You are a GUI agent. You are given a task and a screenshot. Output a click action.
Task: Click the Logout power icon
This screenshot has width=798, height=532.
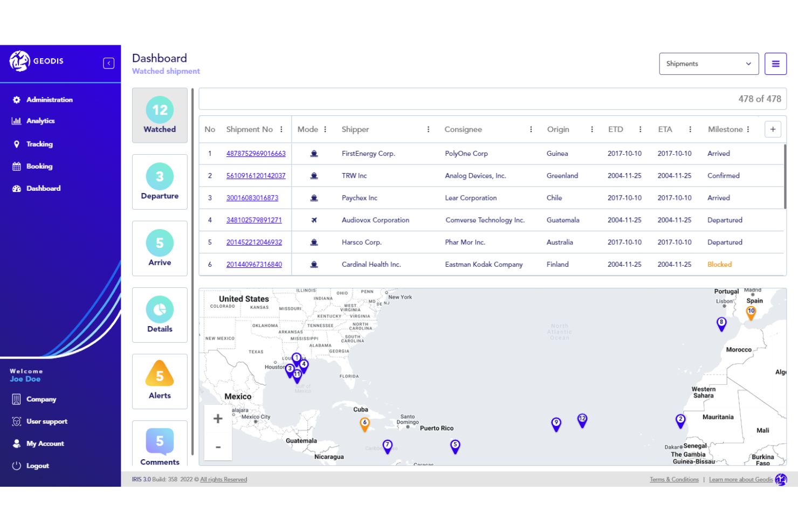pos(17,466)
